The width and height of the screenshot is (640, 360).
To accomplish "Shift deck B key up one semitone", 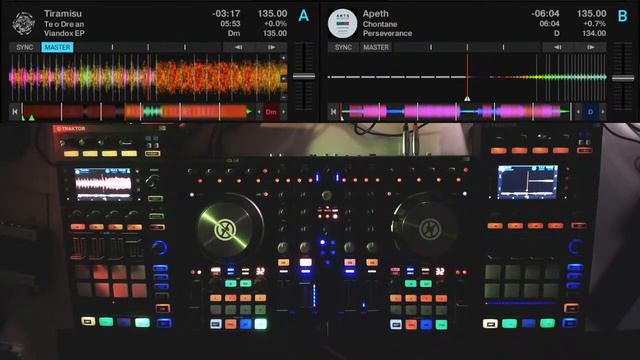I will (x=603, y=111).
